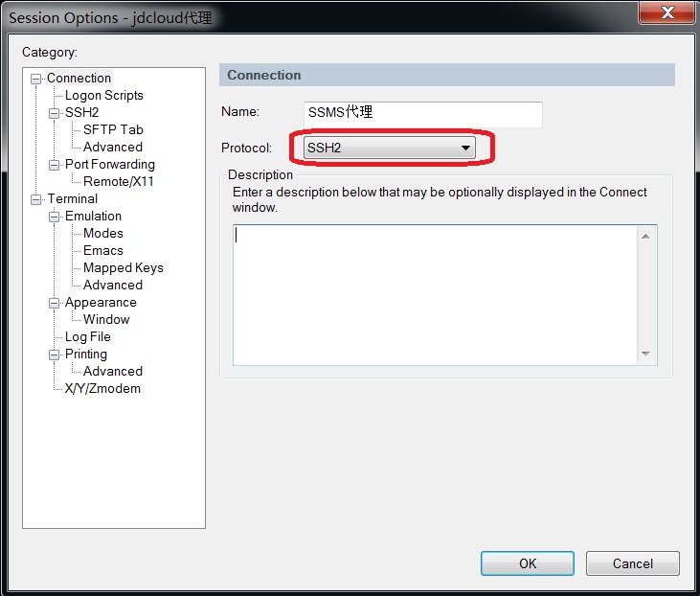The height and width of the screenshot is (596, 700).
Task: Click the description scrollbar down arrow
Action: [x=645, y=354]
